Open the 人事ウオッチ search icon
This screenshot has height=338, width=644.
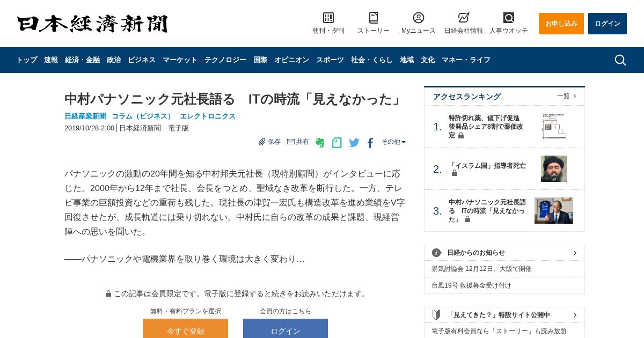tap(509, 18)
